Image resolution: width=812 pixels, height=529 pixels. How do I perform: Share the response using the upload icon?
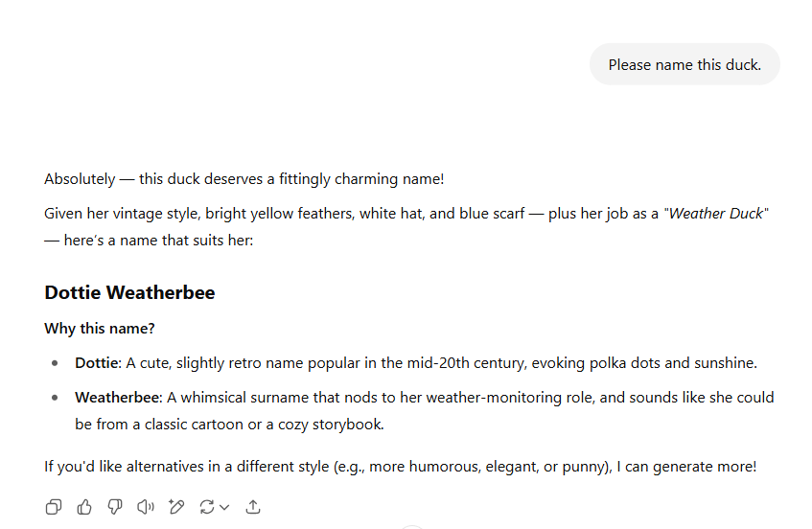pos(253,507)
